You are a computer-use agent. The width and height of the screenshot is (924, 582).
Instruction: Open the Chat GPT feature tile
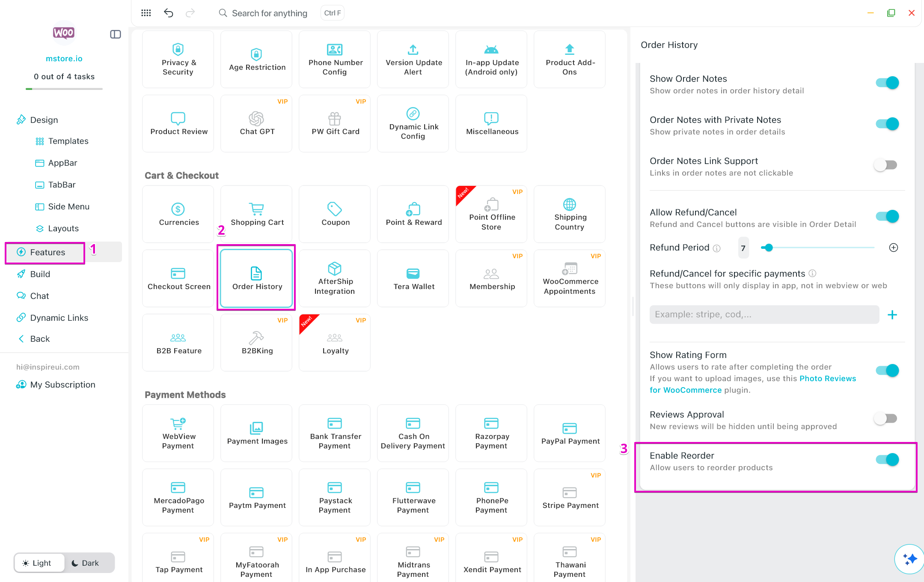coord(256,123)
